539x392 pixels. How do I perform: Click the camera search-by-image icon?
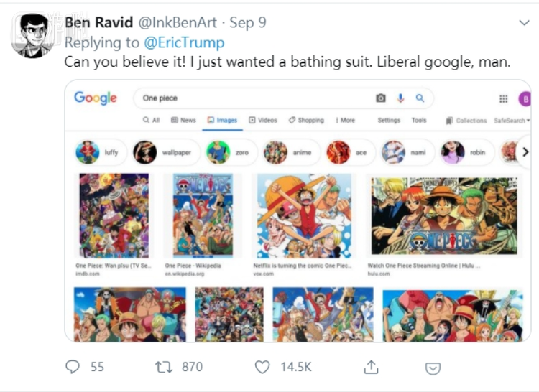(381, 98)
